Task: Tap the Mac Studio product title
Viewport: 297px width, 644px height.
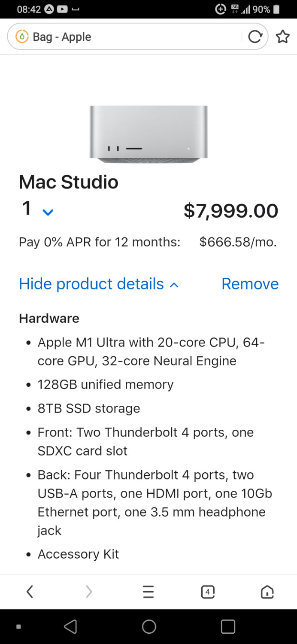Action: (x=69, y=182)
